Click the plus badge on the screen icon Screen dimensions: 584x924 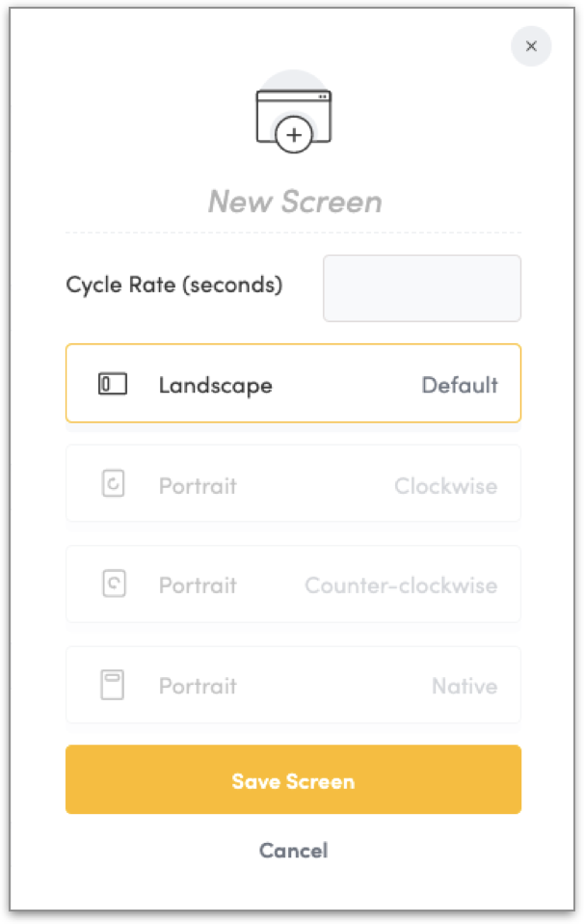(x=294, y=135)
